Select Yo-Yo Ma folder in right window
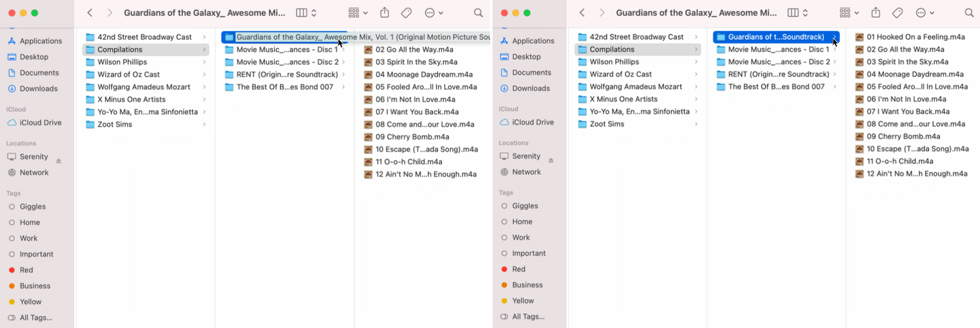Screen dimensions: 980x328 [638, 111]
